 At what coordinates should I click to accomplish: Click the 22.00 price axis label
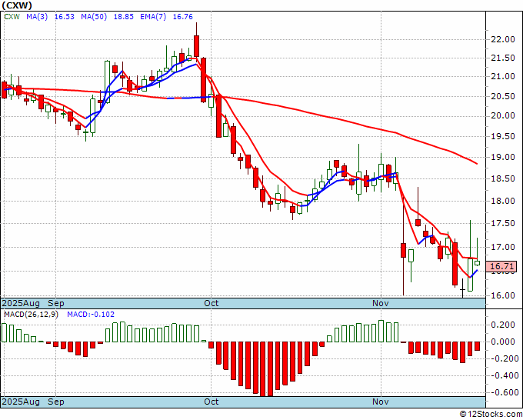point(503,39)
